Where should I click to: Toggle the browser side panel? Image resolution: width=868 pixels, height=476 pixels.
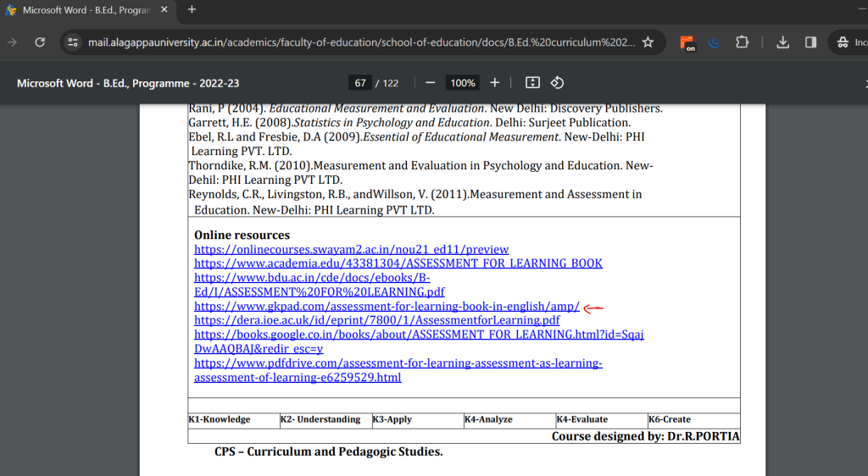(x=810, y=42)
